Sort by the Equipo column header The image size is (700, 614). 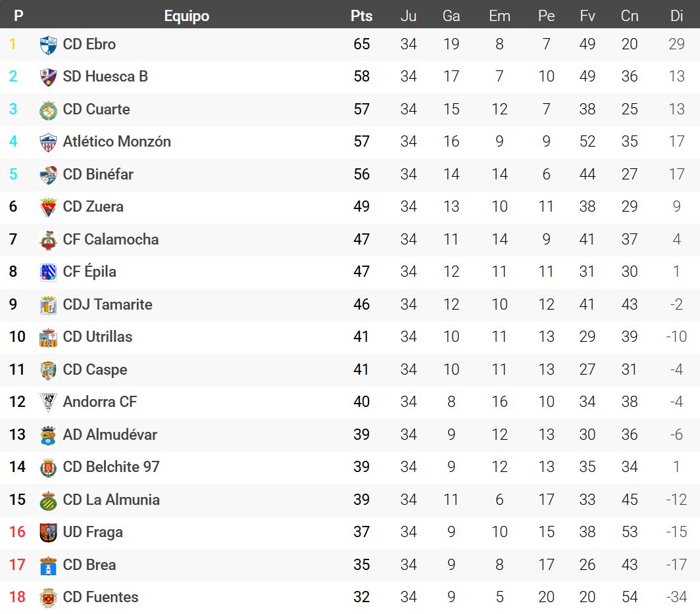(186, 16)
